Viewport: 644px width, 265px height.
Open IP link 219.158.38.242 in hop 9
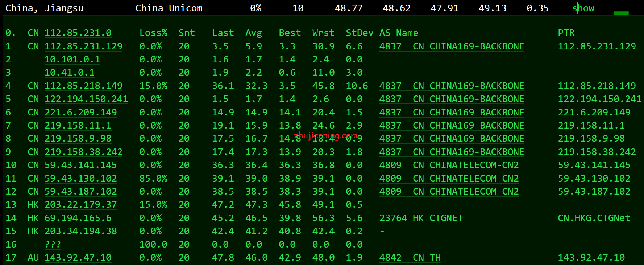(83, 152)
